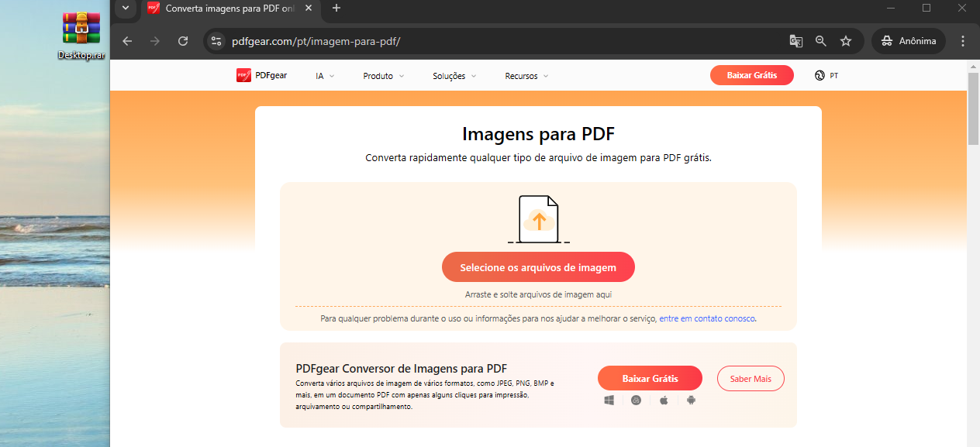
Task: Open a new tab with plus button
Action: 336,8
